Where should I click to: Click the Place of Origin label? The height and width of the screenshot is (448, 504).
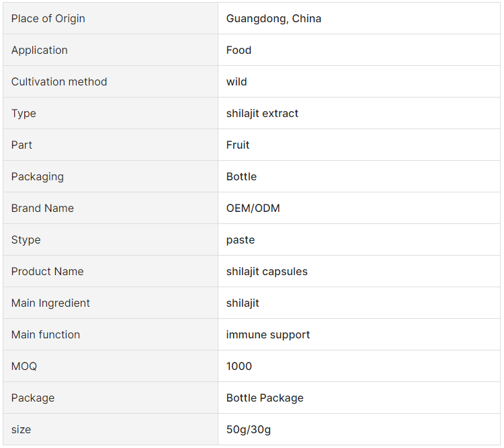pyautogui.click(x=48, y=18)
